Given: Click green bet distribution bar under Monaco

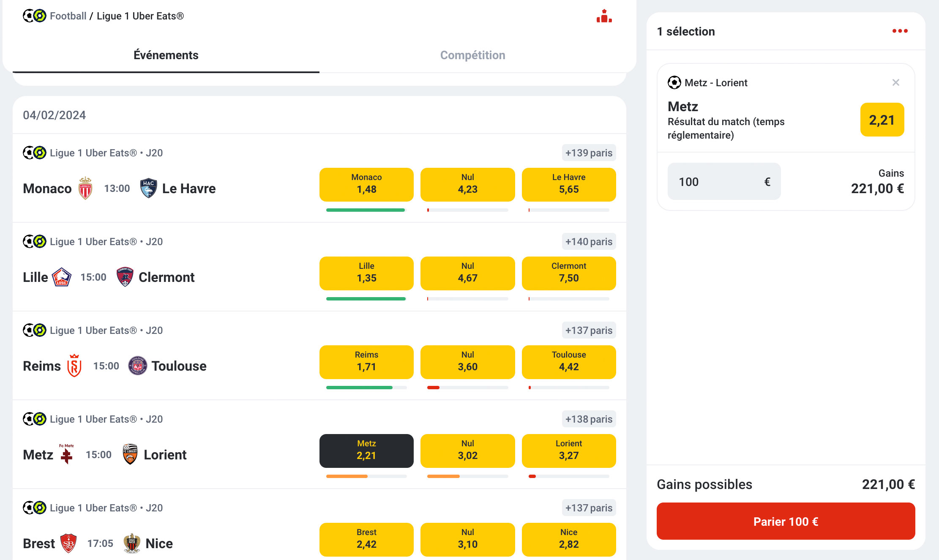Looking at the screenshot, I should tap(366, 210).
